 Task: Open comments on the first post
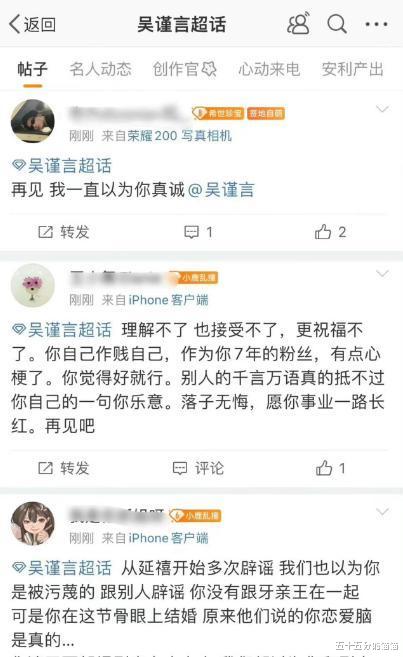click(199, 232)
